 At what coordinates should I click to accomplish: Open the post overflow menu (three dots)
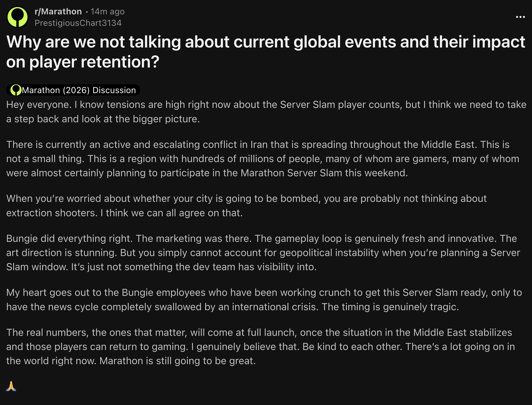[x=520, y=17]
